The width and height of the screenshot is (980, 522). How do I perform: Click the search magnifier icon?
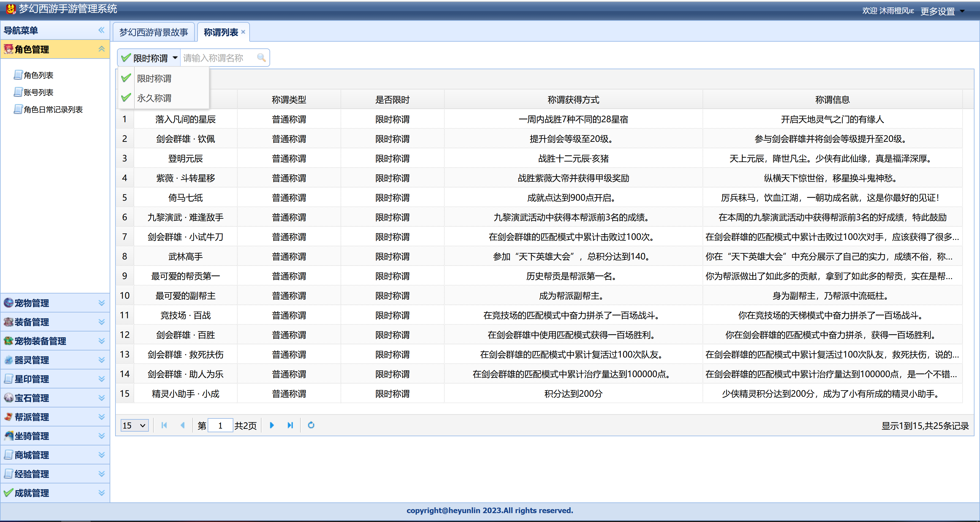click(x=261, y=58)
